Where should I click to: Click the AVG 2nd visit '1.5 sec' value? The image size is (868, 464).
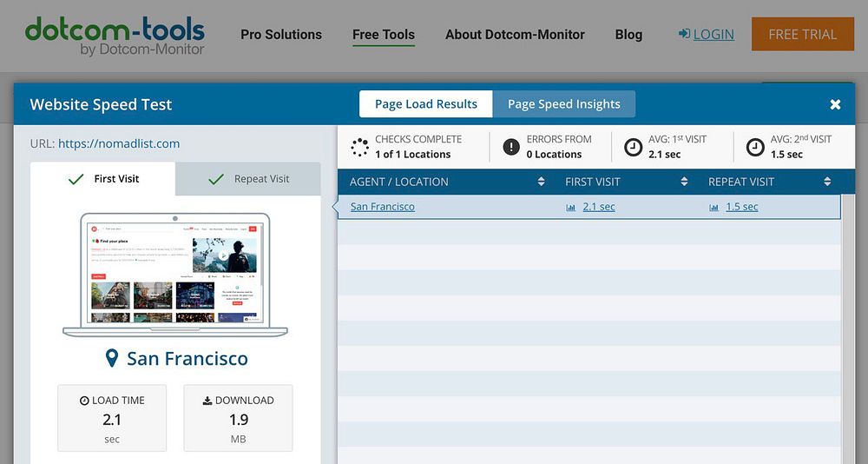pos(786,155)
